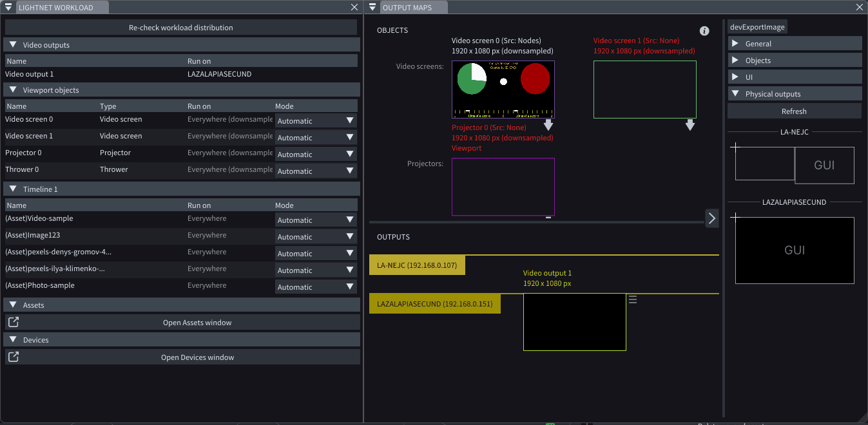Open Mode dropdown for (Asset)Photo-sample

316,287
